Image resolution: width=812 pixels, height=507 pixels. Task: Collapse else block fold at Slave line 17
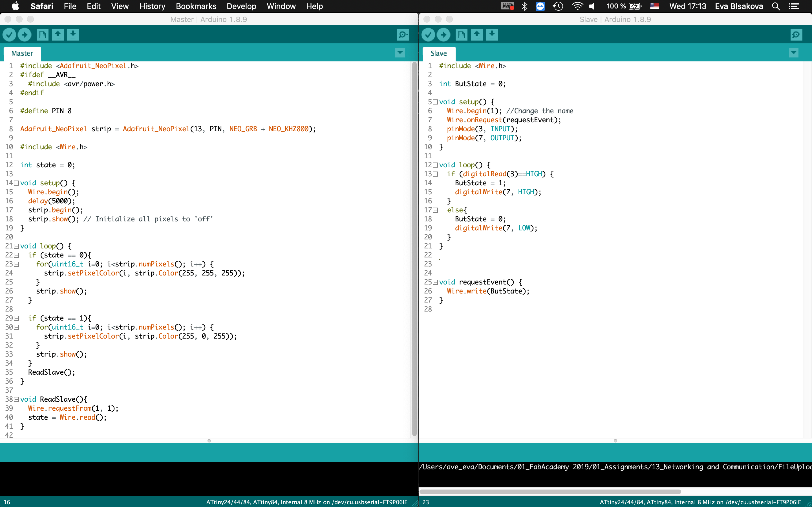click(x=435, y=210)
